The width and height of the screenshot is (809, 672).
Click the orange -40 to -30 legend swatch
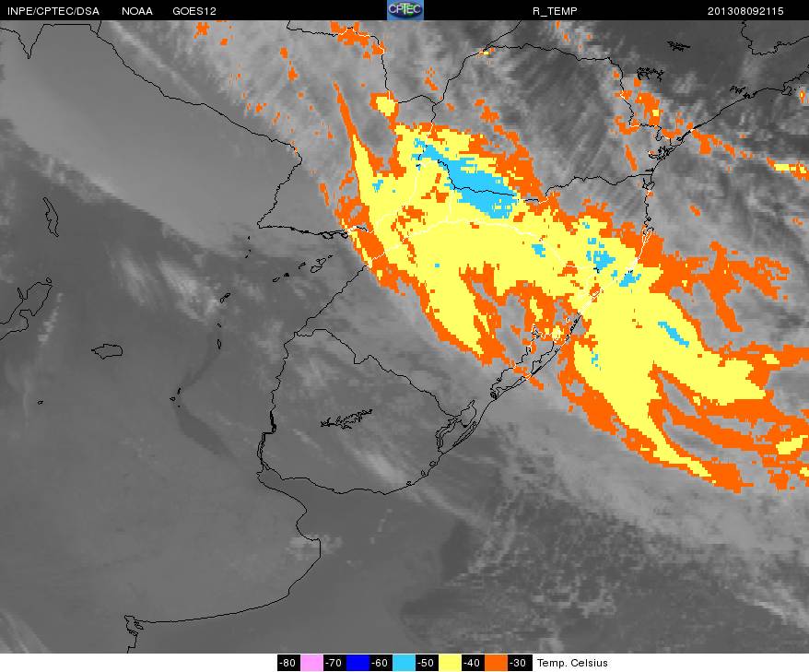(x=496, y=663)
